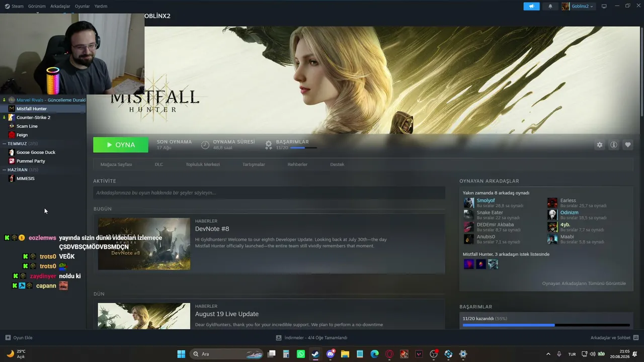Image resolution: width=644 pixels, height=362 pixels.
Task: Open WhatsApp from the taskbar
Action: pos(301,354)
